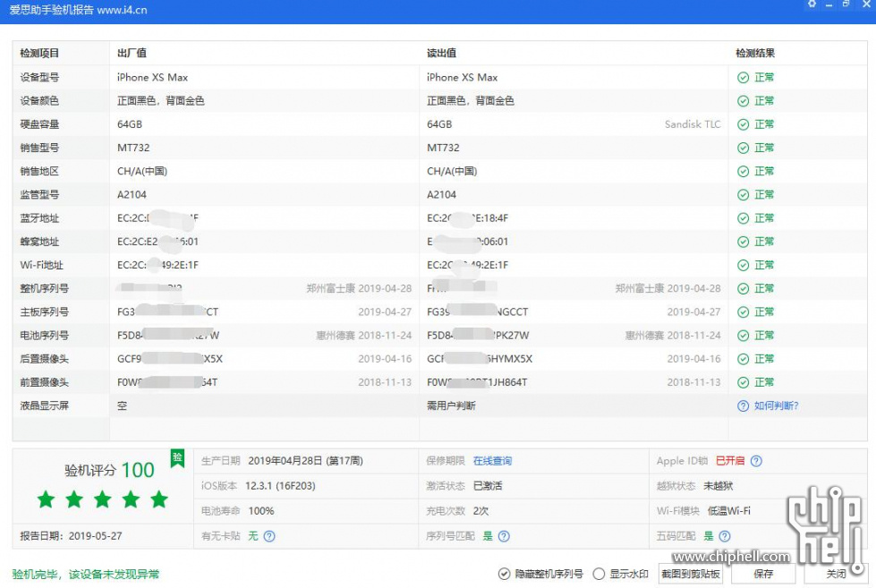
Task: Click the green check icon for 设备型号
Action: [x=743, y=78]
